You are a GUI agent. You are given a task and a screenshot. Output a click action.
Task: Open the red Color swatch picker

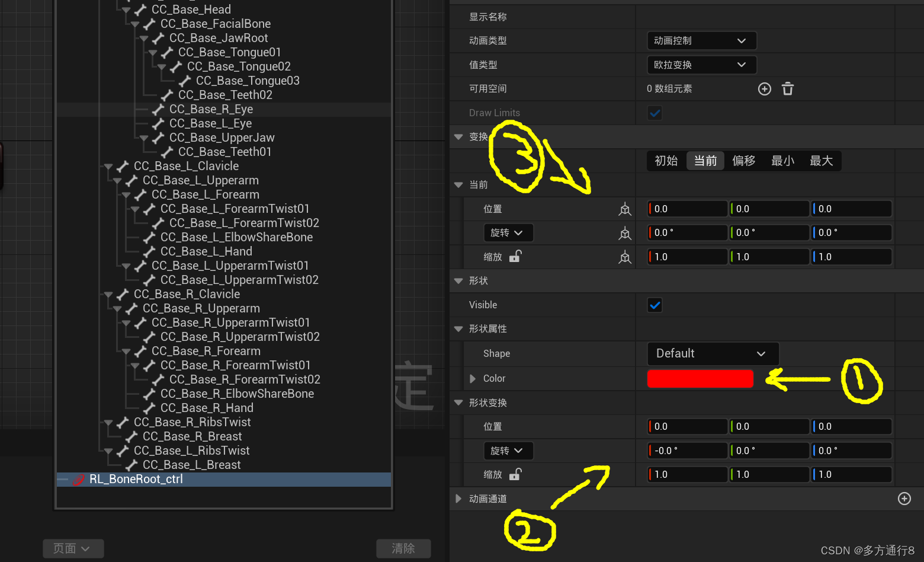(x=700, y=378)
